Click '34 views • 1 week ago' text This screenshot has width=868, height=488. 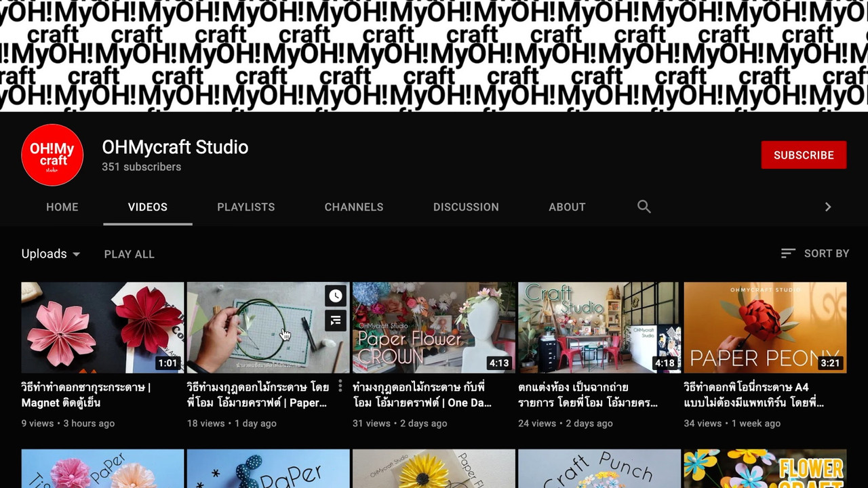point(732,423)
